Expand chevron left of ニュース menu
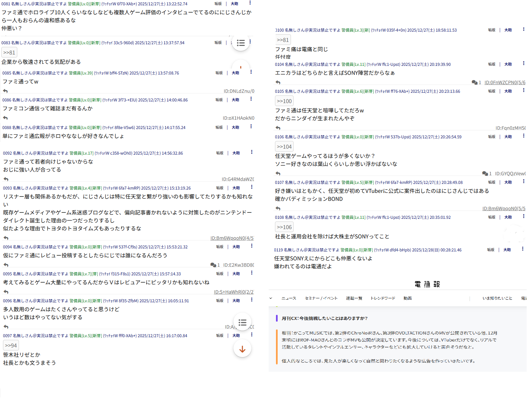This screenshot has width=532, height=412. coord(271,298)
